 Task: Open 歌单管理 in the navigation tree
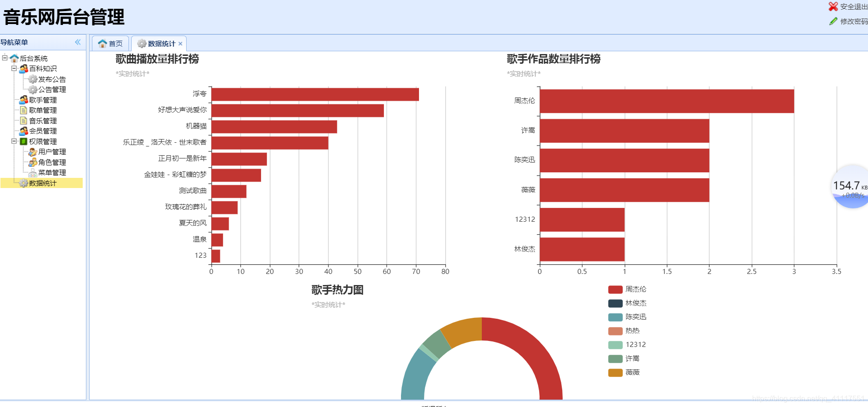coord(43,110)
